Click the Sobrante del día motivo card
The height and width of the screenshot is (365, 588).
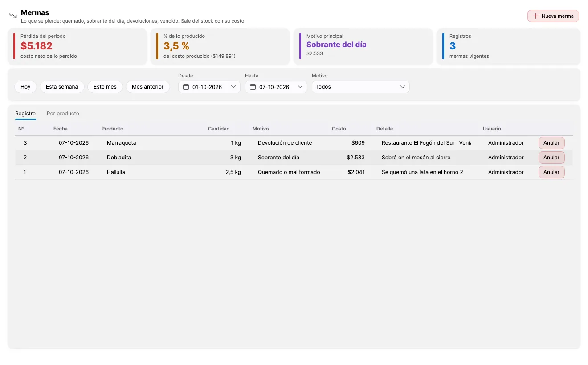(363, 46)
